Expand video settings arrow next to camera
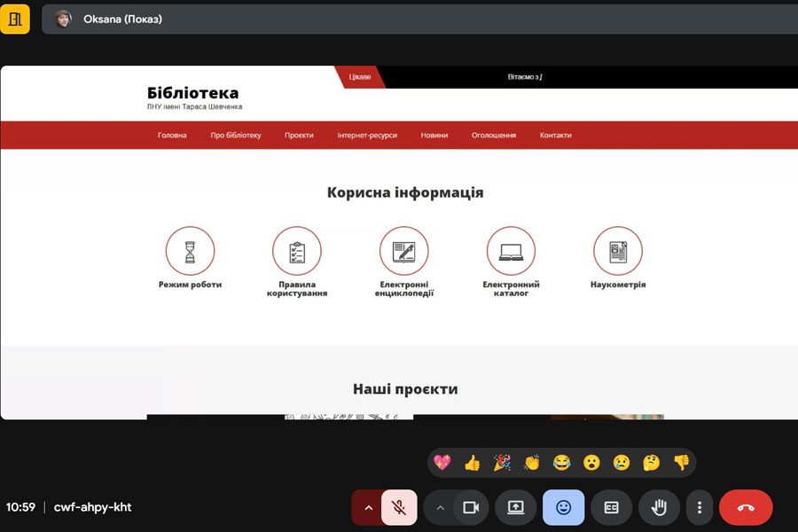The width and height of the screenshot is (798, 532). 440,508
